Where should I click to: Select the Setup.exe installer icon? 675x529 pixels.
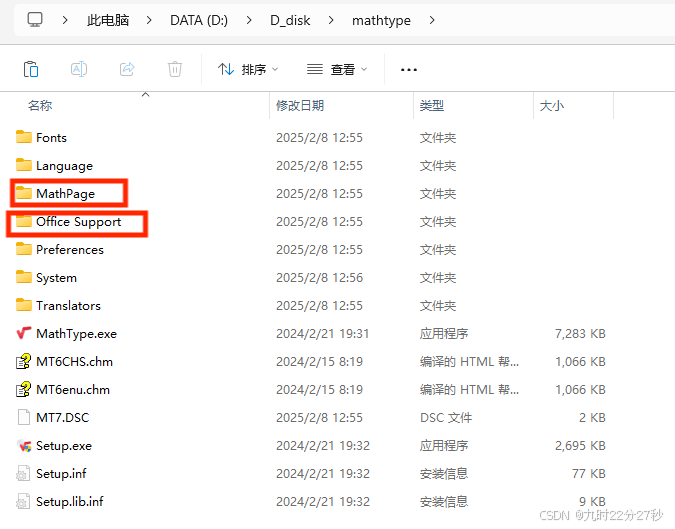coord(24,445)
